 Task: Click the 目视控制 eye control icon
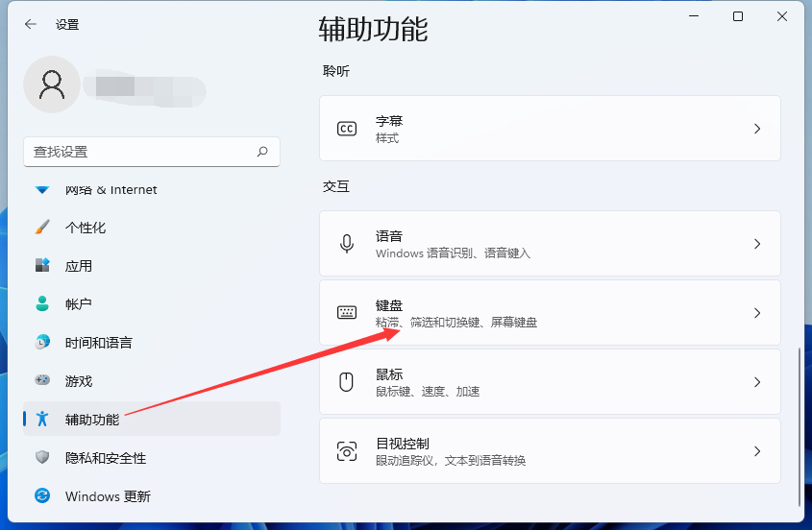(x=347, y=451)
